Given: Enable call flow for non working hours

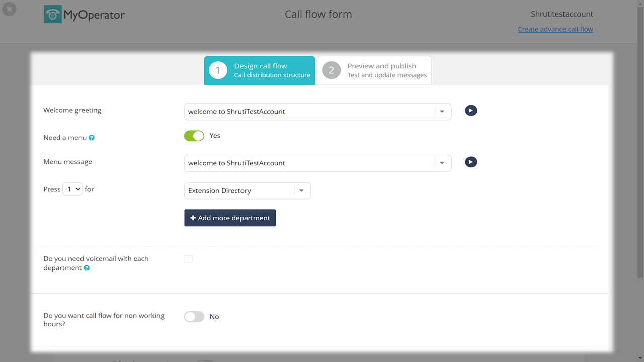Looking at the screenshot, I should tap(194, 317).
